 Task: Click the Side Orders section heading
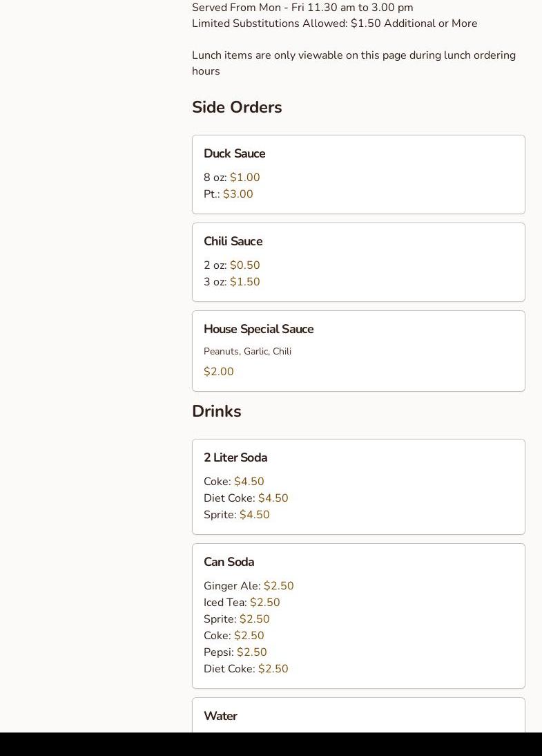click(237, 107)
